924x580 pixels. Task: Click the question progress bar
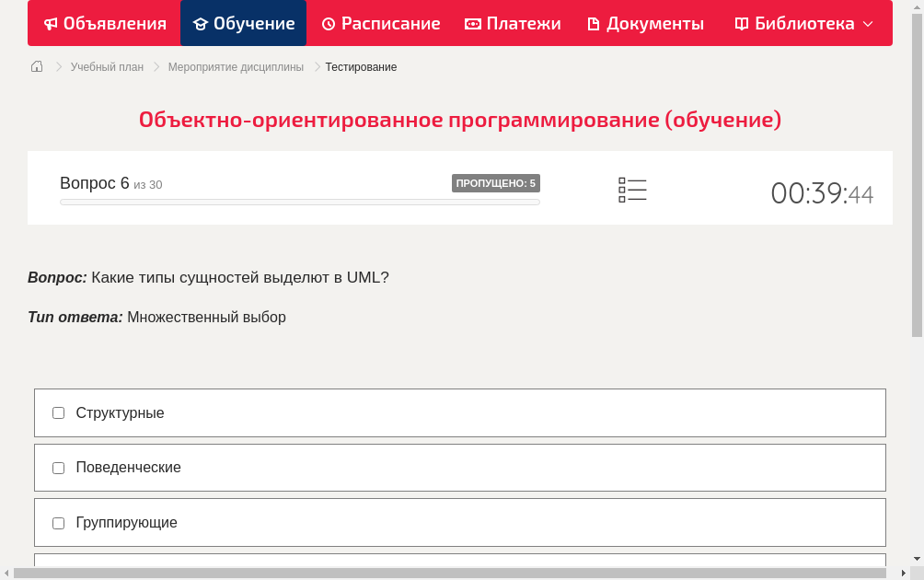tap(299, 202)
